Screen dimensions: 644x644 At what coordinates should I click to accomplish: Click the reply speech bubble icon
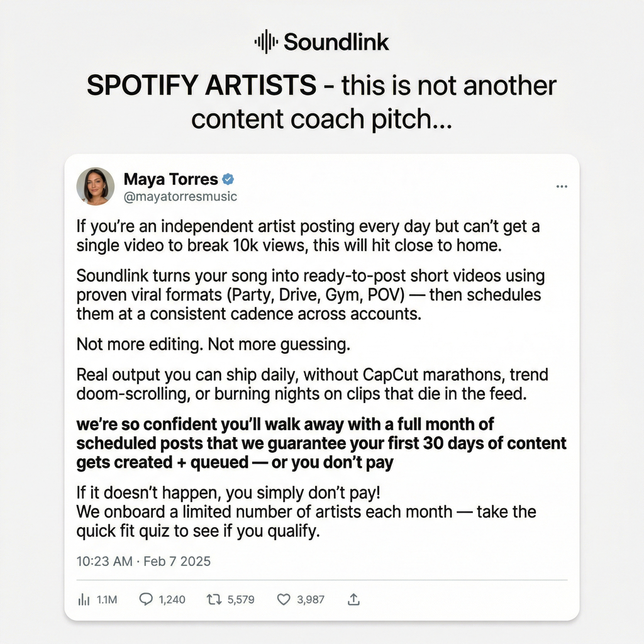point(146,599)
